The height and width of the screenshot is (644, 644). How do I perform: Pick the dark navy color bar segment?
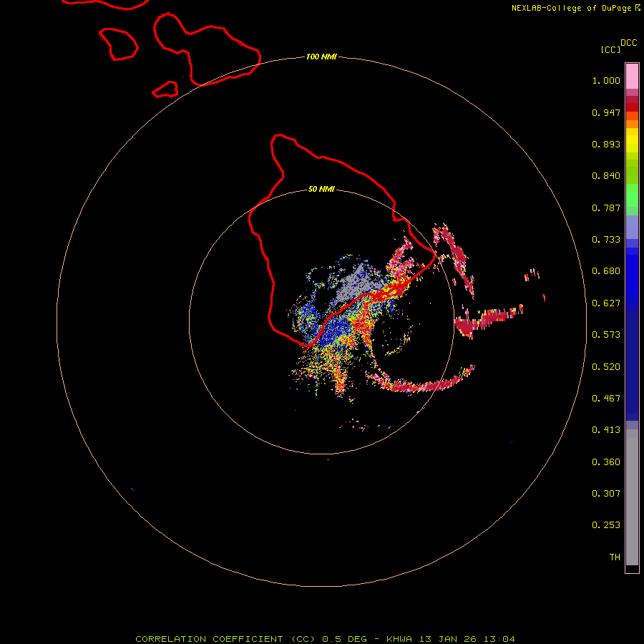pos(632,362)
